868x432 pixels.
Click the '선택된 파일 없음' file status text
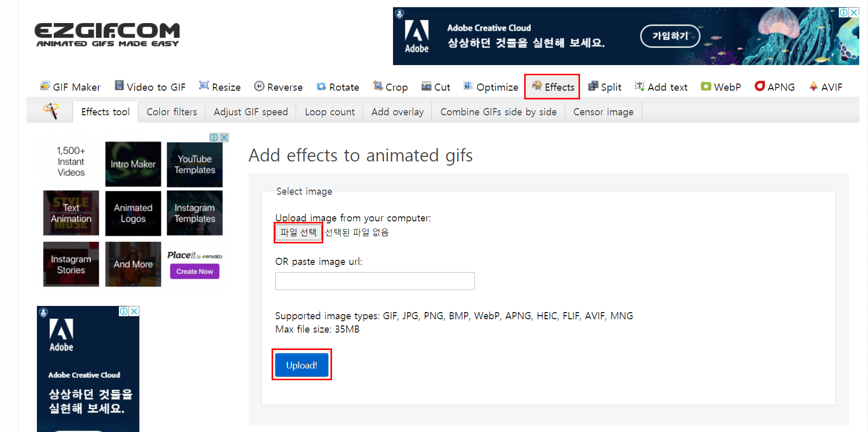tap(357, 232)
